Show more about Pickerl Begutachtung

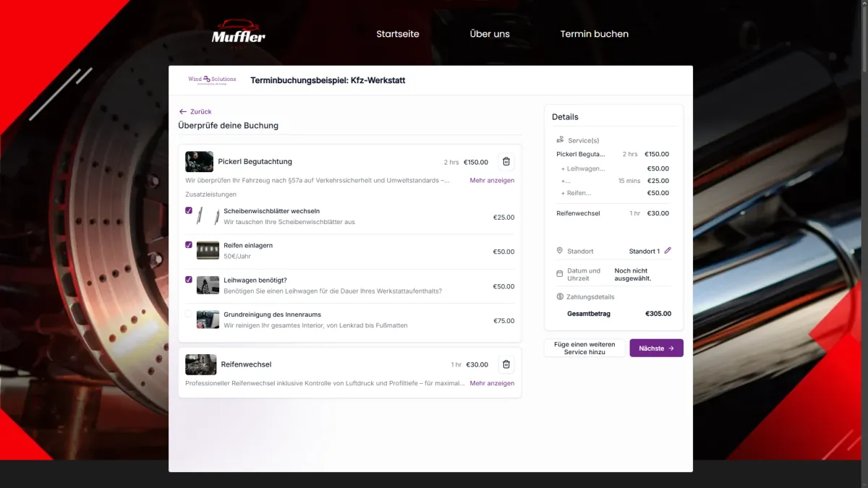[492, 180]
